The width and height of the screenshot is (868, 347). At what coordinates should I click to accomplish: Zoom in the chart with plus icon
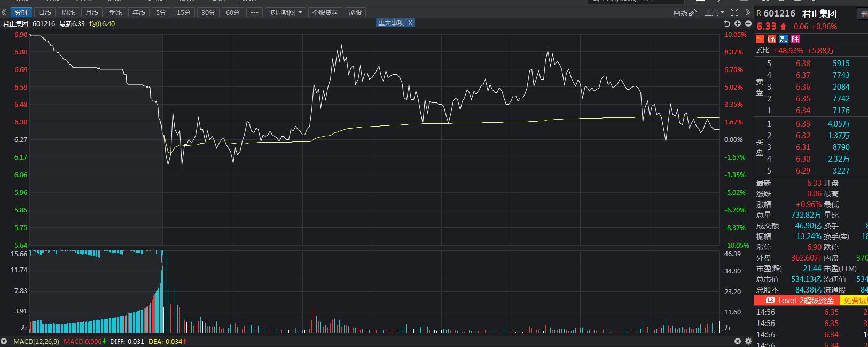click(738, 23)
